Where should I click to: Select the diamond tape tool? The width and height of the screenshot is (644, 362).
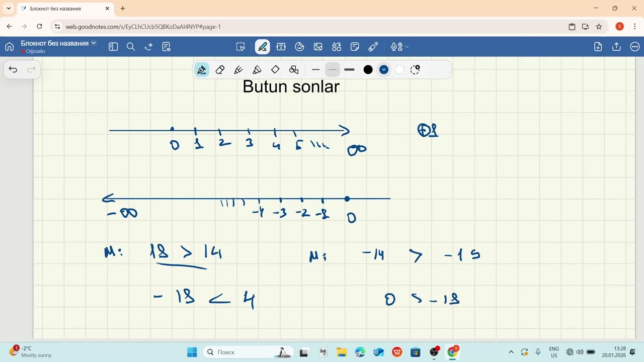pyautogui.click(x=275, y=70)
